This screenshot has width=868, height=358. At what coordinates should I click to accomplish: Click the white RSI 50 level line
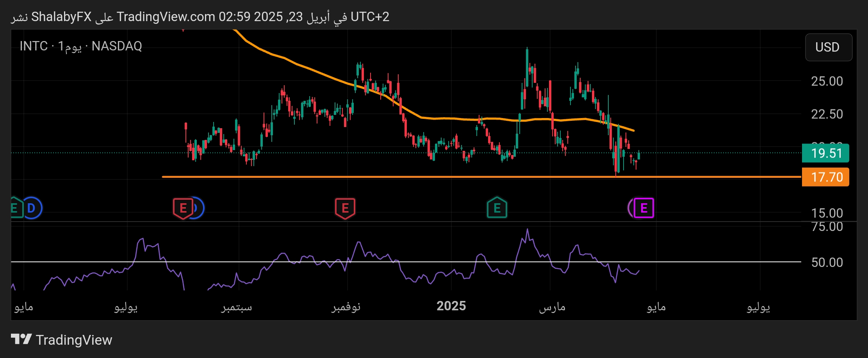406,262
